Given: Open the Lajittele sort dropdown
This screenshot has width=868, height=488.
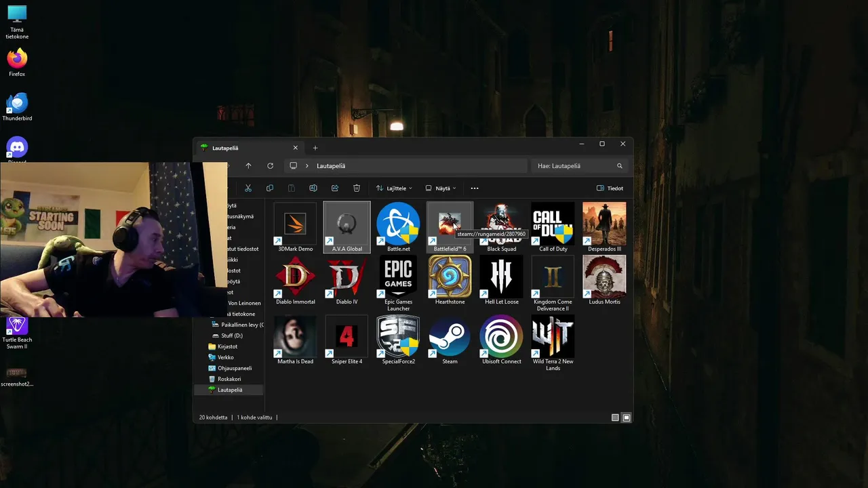Looking at the screenshot, I should point(394,188).
